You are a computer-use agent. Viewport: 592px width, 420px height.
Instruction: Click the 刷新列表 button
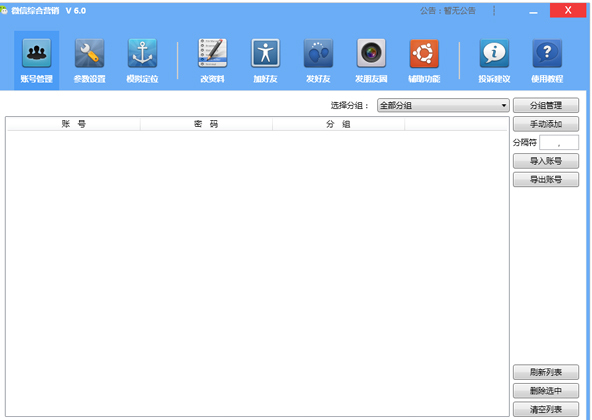click(546, 372)
